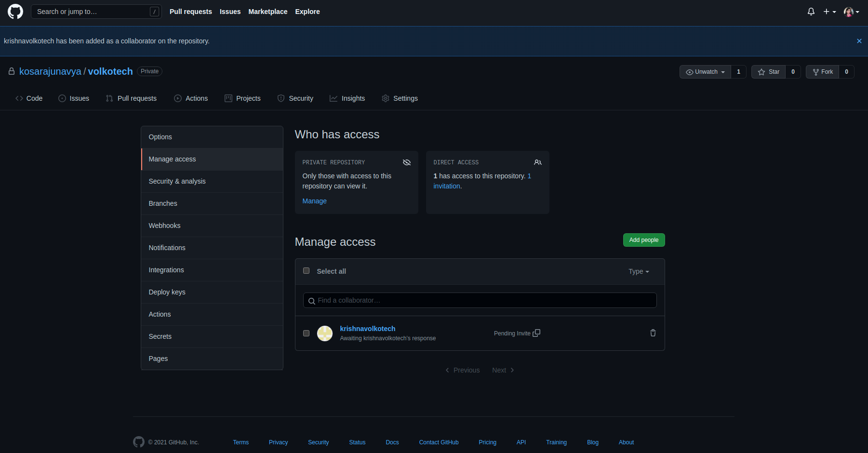Open the notifications bell
Screen dimensions: 868x453
click(x=811, y=12)
